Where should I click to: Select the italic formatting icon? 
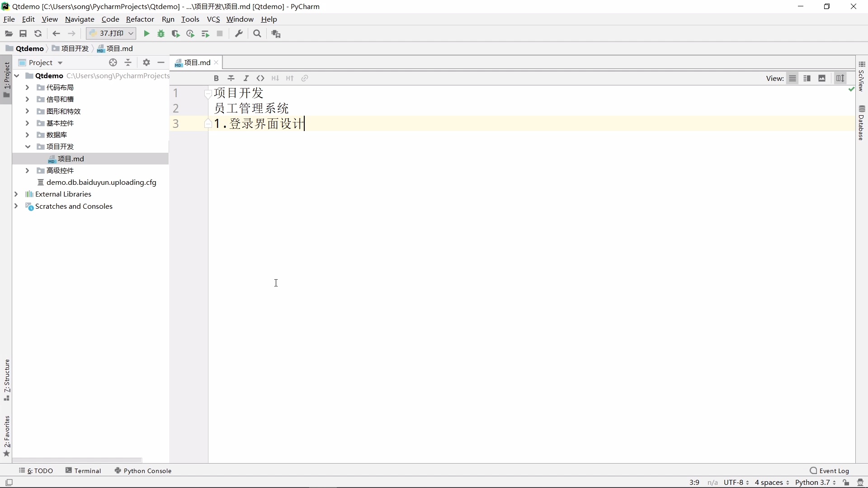[x=246, y=78]
